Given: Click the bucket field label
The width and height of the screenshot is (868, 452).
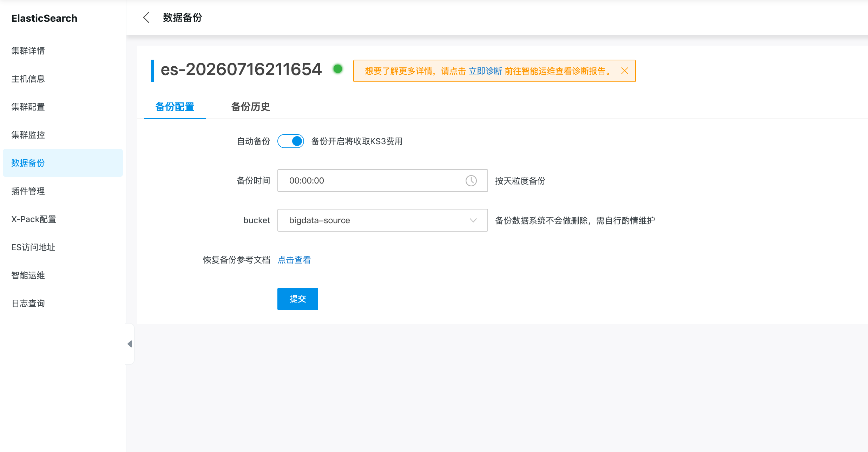Looking at the screenshot, I should pos(257,220).
